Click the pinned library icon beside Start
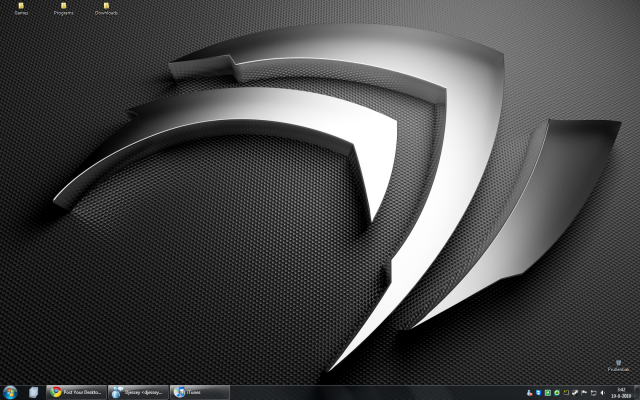 [x=34, y=392]
